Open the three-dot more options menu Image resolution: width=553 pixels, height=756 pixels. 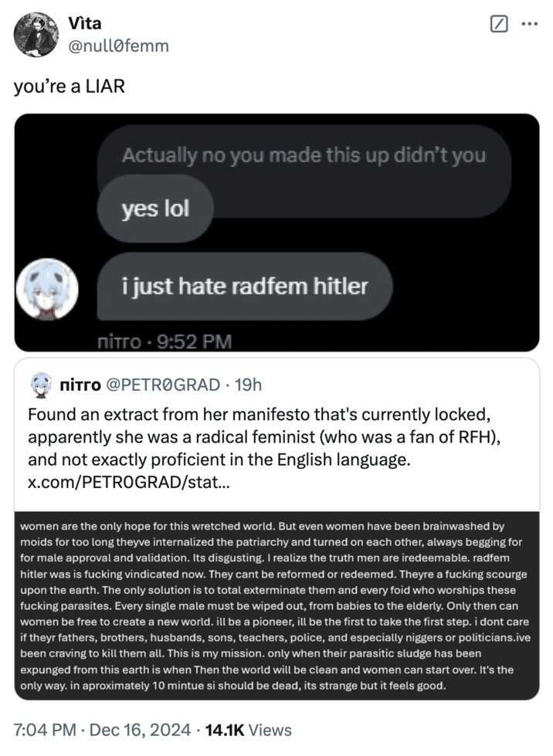point(529,24)
